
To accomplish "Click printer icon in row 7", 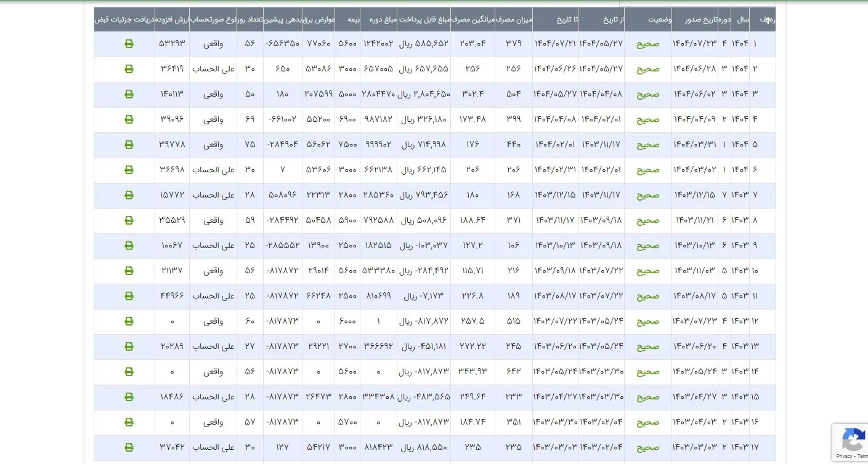I will tap(129, 195).
